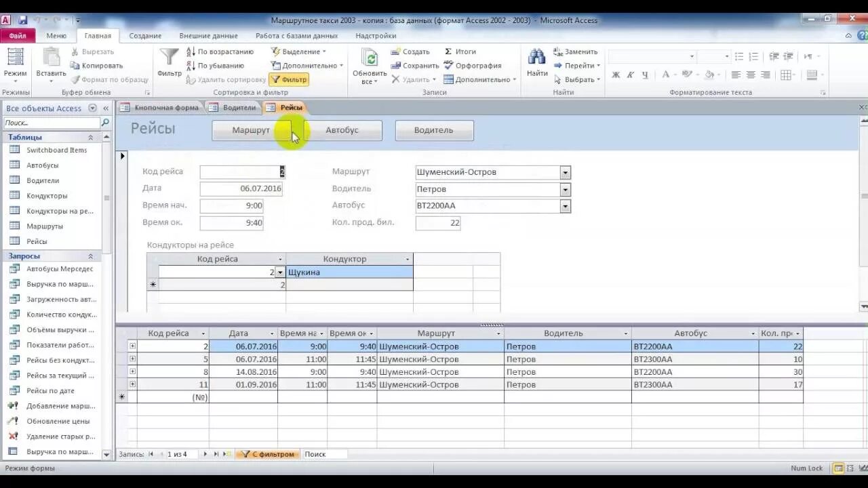Viewport: 868px width, 488px height.
Task: Open the Файл menu
Action: tap(18, 36)
